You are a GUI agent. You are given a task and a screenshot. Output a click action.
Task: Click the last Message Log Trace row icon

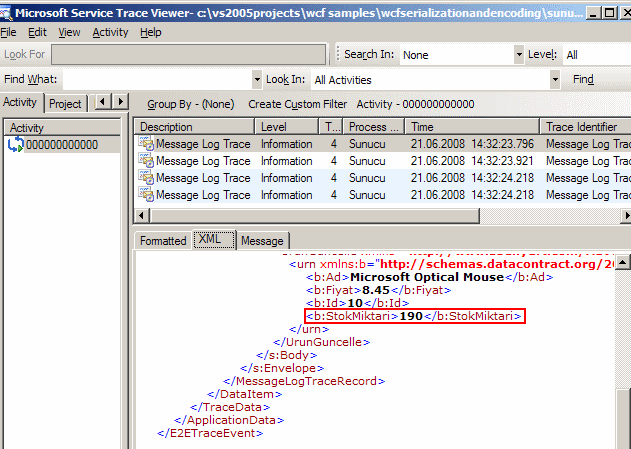[x=146, y=195]
